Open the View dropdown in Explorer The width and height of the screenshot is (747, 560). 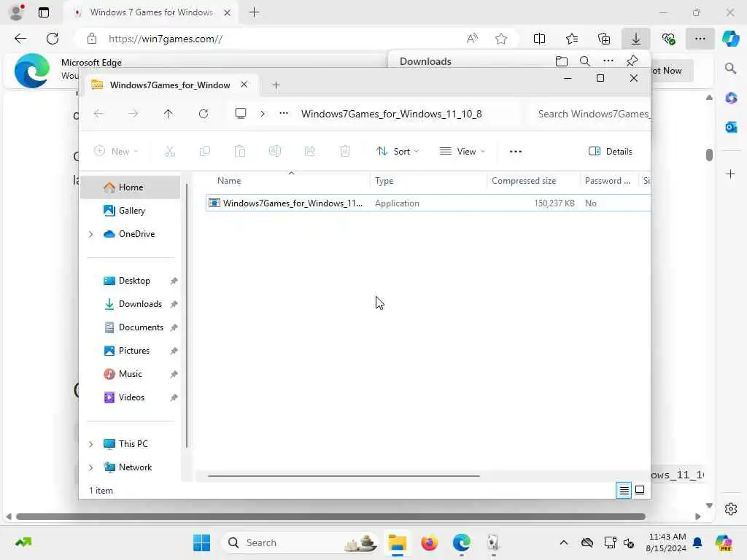point(462,152)
